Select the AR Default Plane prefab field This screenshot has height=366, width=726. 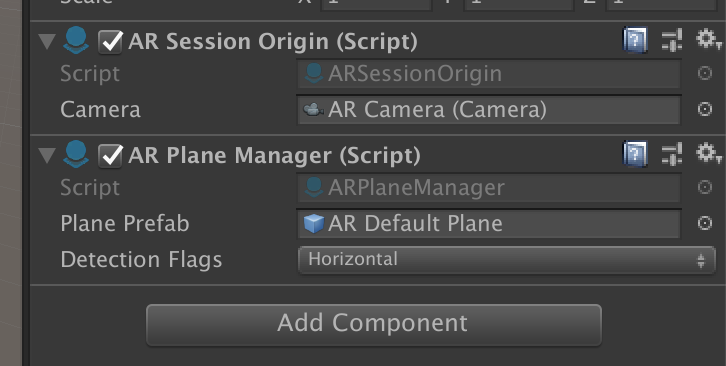coord(489,224)
